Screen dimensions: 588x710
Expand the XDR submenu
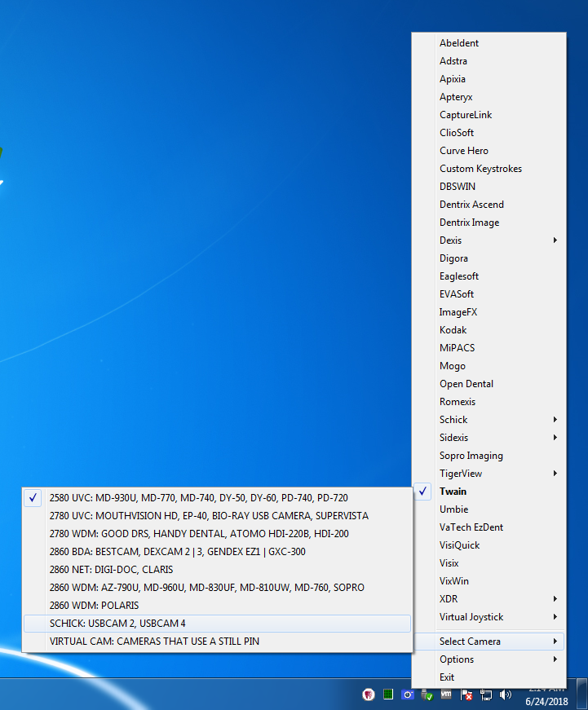[489, 599]
